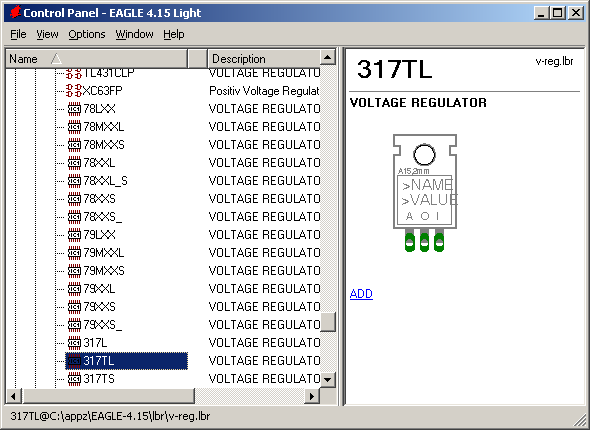The height and width of the screenshot is (430, 590).
Task: Select the 78MXXS tree entry
Action: tap(104, 145)
